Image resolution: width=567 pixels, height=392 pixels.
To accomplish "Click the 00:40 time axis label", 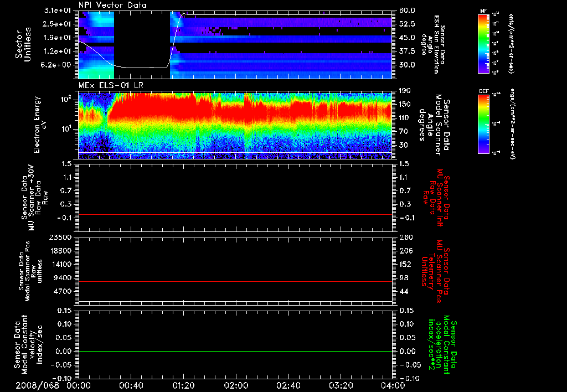I will [x=131, y=385].
